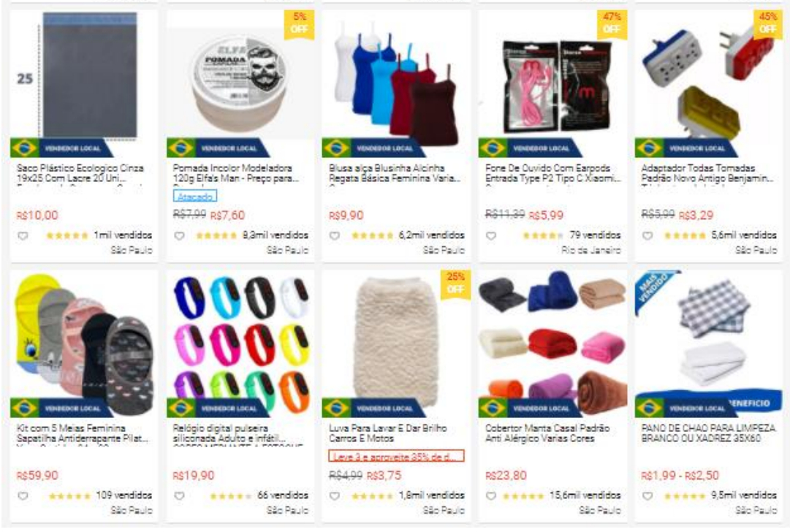The width and height of the screenshot is (790, 532).
Task: Click heart icon on Luva Para Lavar
Action: pyautogui.click(x=335, y=495)
